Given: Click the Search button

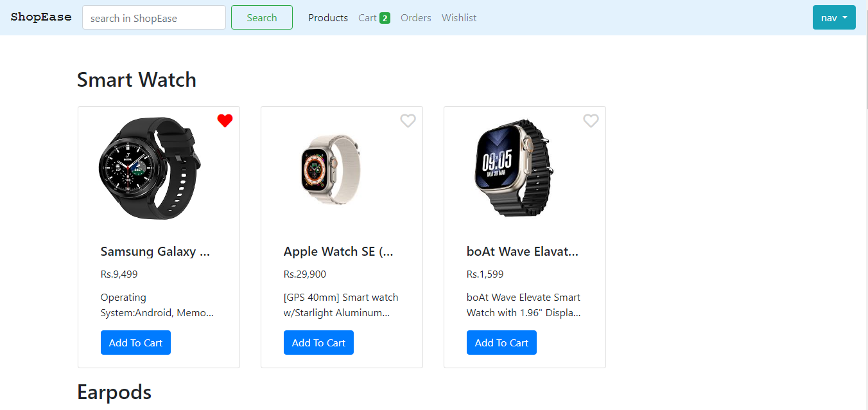Looking at the screenshot, I should coord(262,17).
